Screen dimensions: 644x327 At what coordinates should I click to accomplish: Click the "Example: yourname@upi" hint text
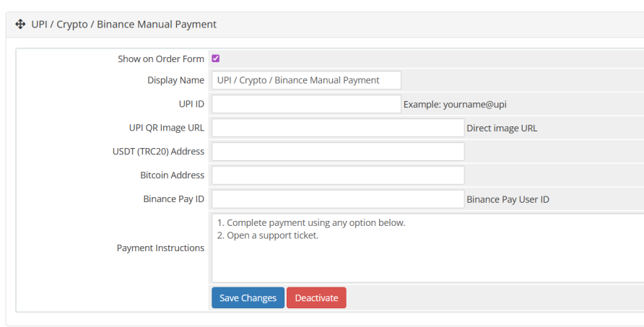pyautogui.click(x=455, y=105)
